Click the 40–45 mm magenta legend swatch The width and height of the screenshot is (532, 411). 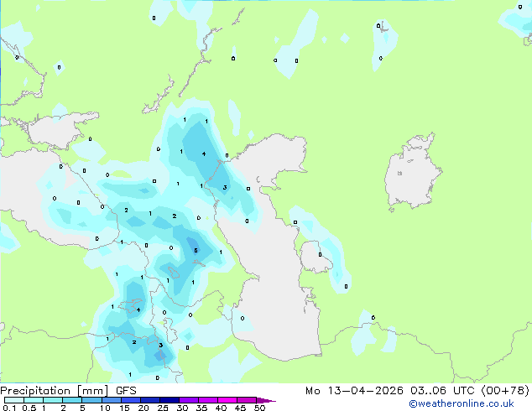(x=227, y=400)
